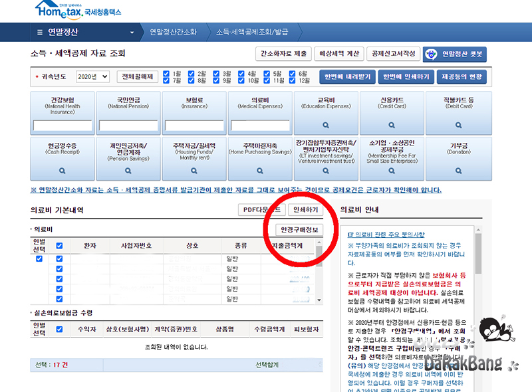
Task: Toggle the 인별선택 checkbox in first 의료비 row
Action: tap(39, 258)
